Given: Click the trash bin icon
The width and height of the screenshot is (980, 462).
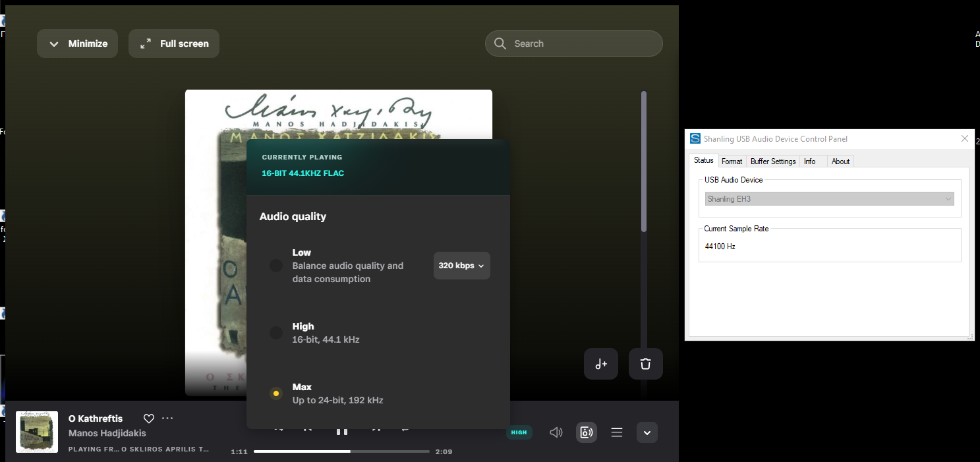Looking at the screenshot, I should pyautogui.click(x=645, y=364).
